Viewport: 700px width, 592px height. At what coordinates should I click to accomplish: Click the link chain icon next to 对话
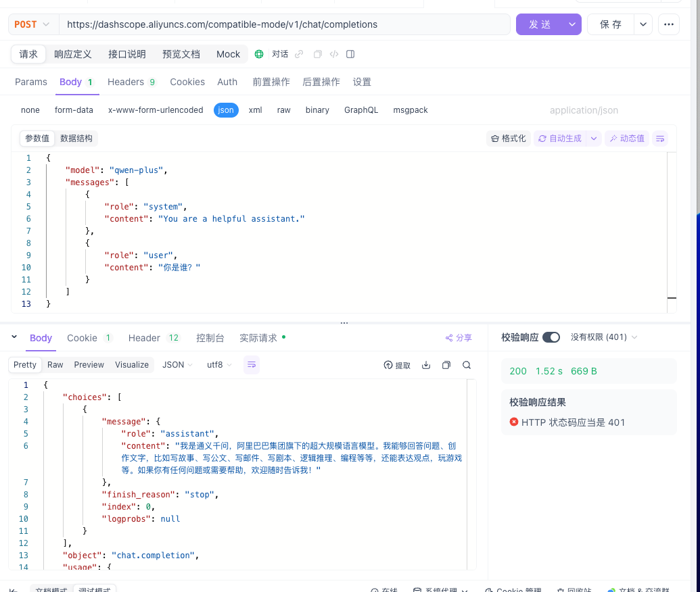point(299,54)
